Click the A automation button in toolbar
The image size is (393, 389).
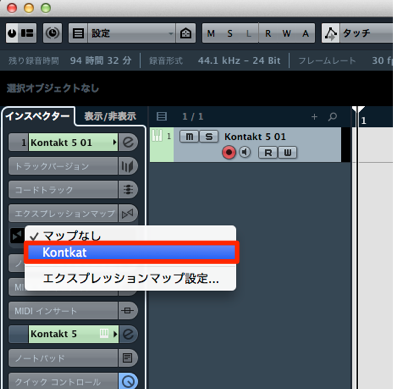305,33
